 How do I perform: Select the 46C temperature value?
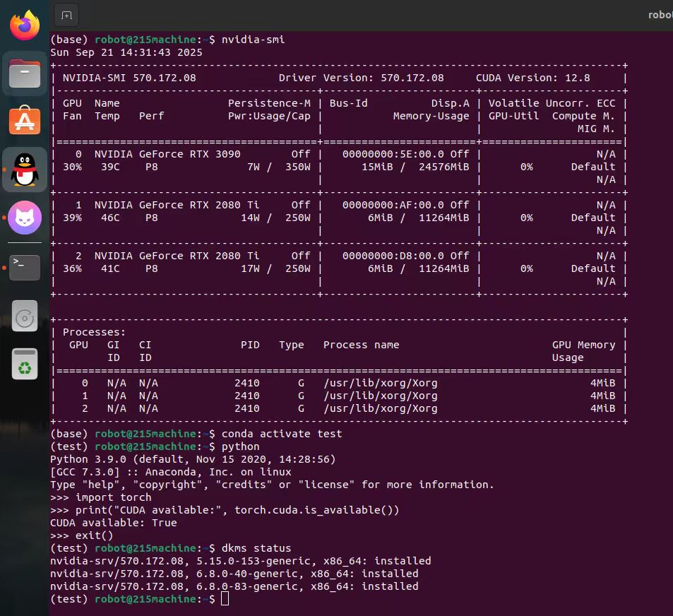click(x=110, y=218)
